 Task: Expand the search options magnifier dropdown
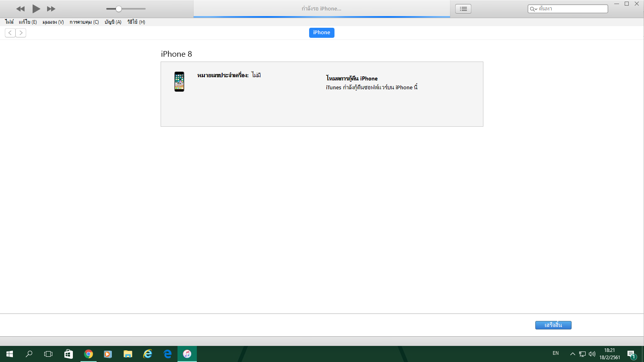pyautogui.click(x=534, y=9)
